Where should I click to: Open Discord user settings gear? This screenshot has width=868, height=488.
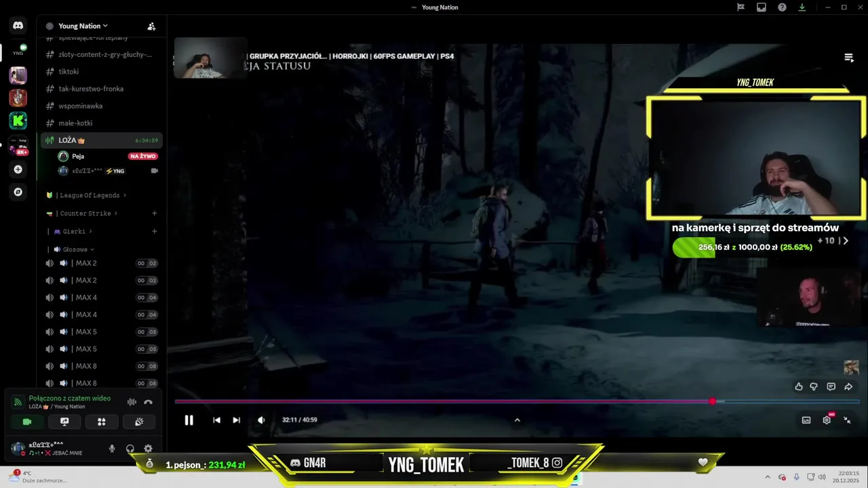[149, 449]
